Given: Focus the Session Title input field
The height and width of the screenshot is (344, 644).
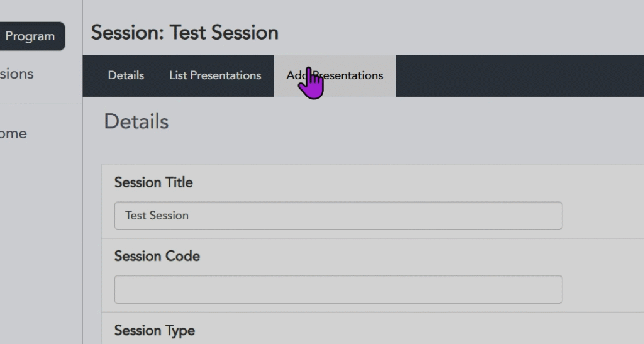Looking at the screenshot, I should point(338,215).
